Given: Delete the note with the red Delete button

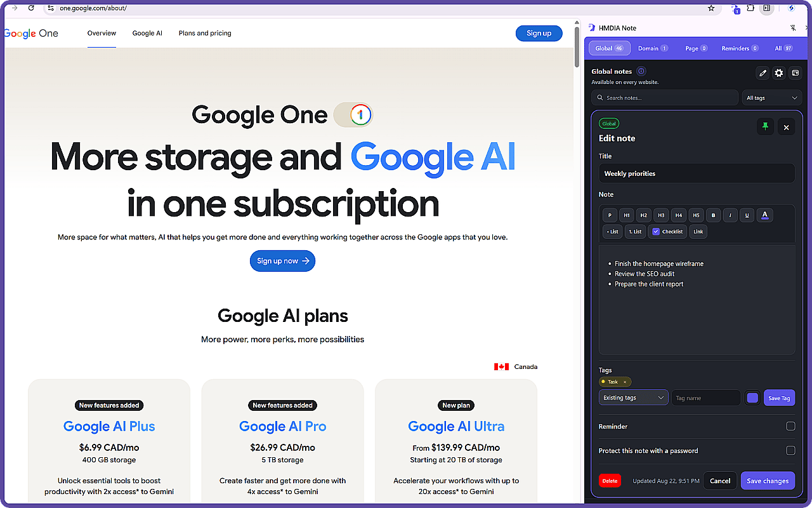Looking at the screenshot, I should [x=610, y=481].
